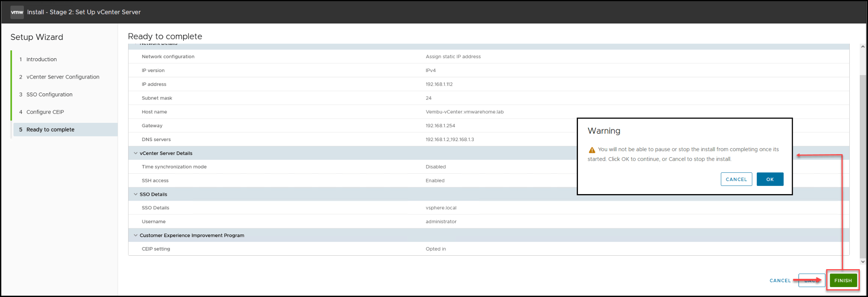Select the SSO Configuration step
Screen dimensions: 868x297
click(x=49, y=95)
